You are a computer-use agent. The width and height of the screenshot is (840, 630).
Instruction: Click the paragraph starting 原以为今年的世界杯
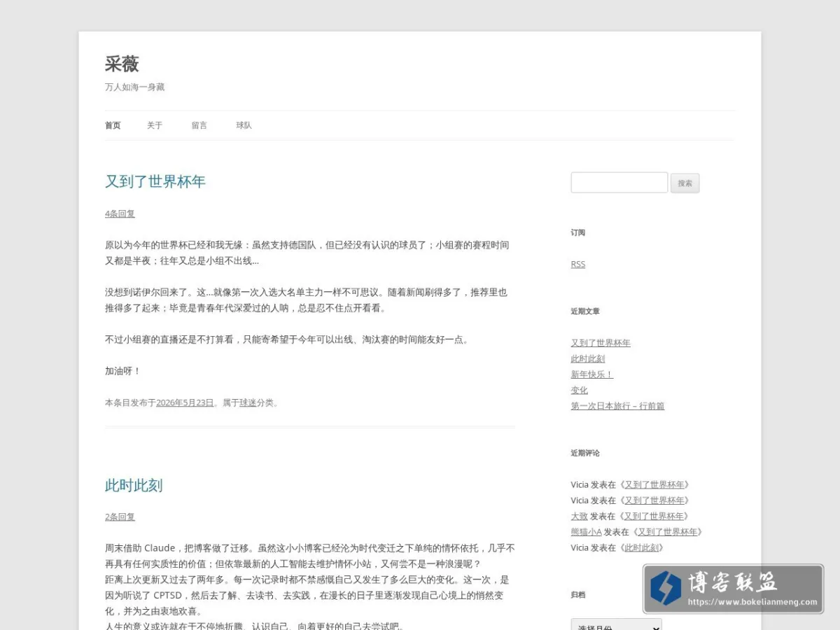(x=307, y=253)
